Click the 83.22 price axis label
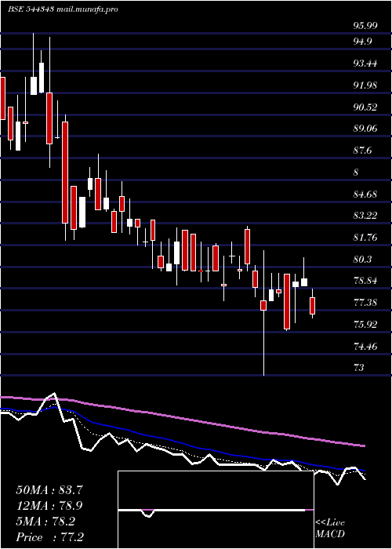 pyautogui.click(x=365, y=216)
